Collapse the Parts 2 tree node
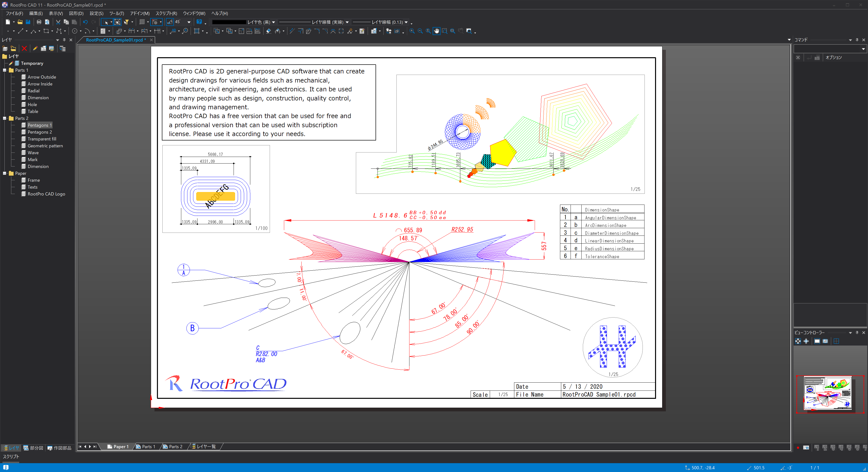 click(4, 118)
